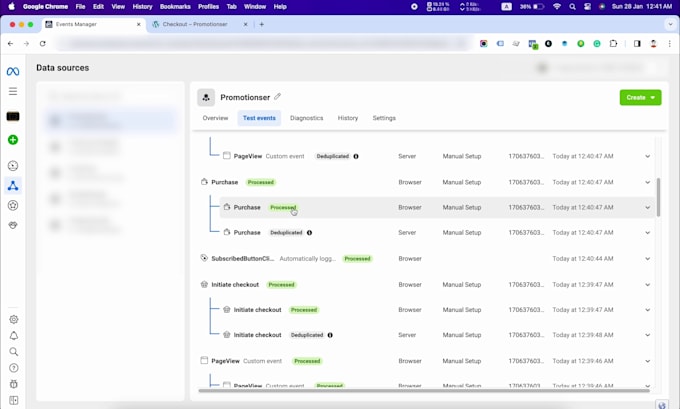Toggle the sidebar panel icon at bottom
Screen dimensions: 680x409
13,400
